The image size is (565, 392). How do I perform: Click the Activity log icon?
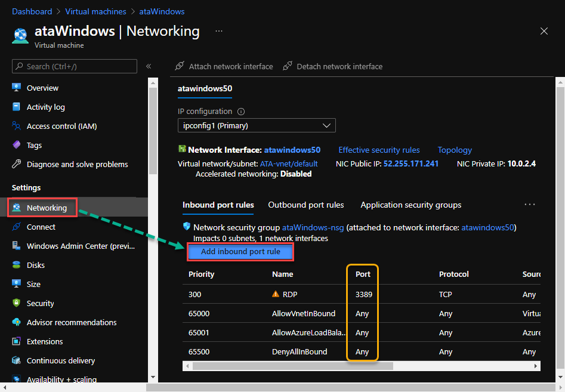click(16, 107)
